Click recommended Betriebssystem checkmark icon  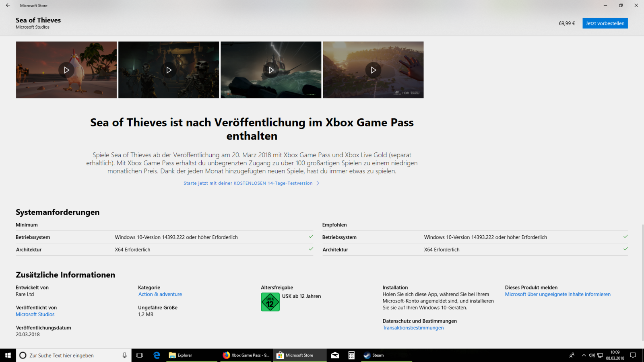pos(625,237)
